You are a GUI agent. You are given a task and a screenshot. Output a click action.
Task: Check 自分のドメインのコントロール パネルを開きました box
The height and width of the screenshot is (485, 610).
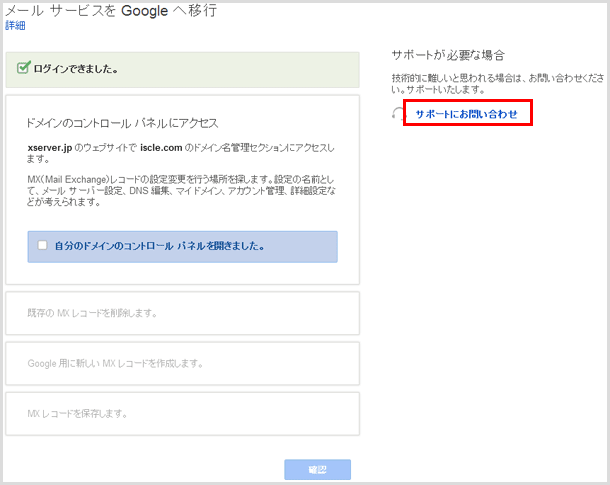(x=42, y=245)
